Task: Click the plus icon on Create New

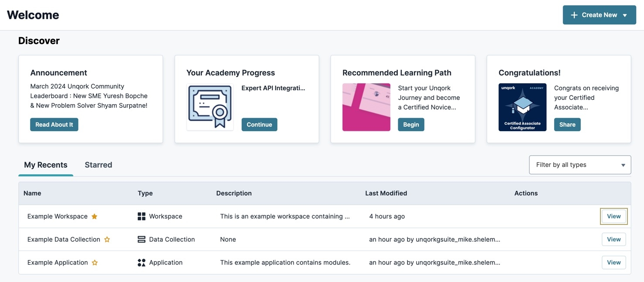Action: point(574,15)
